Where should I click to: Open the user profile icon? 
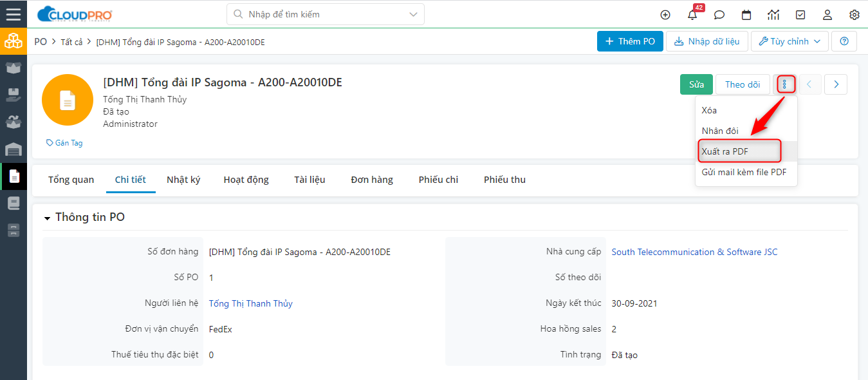[x=827, y=15]
